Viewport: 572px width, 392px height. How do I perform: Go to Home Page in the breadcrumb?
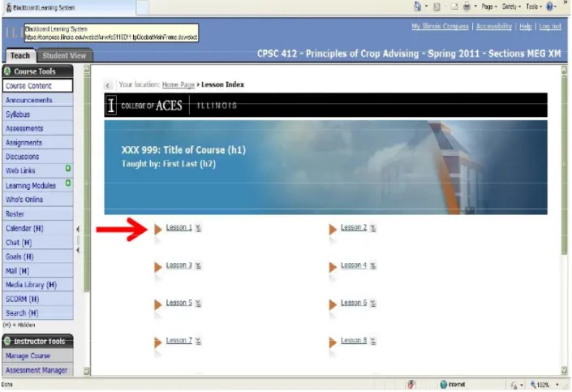point(178,84)
